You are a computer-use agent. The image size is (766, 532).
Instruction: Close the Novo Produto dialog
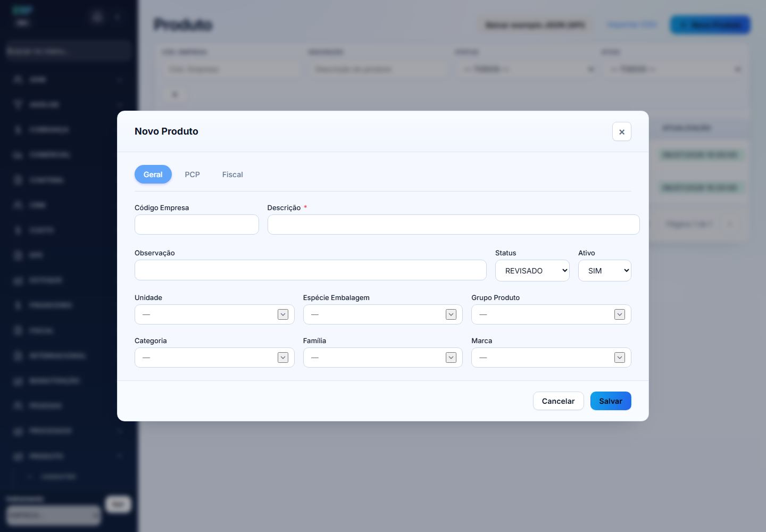621,131
